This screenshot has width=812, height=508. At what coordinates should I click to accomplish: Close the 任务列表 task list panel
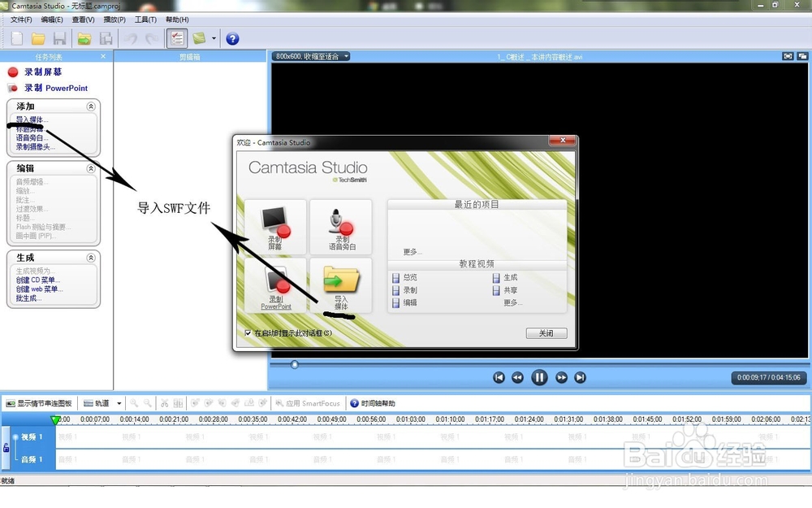click(103, 56)
